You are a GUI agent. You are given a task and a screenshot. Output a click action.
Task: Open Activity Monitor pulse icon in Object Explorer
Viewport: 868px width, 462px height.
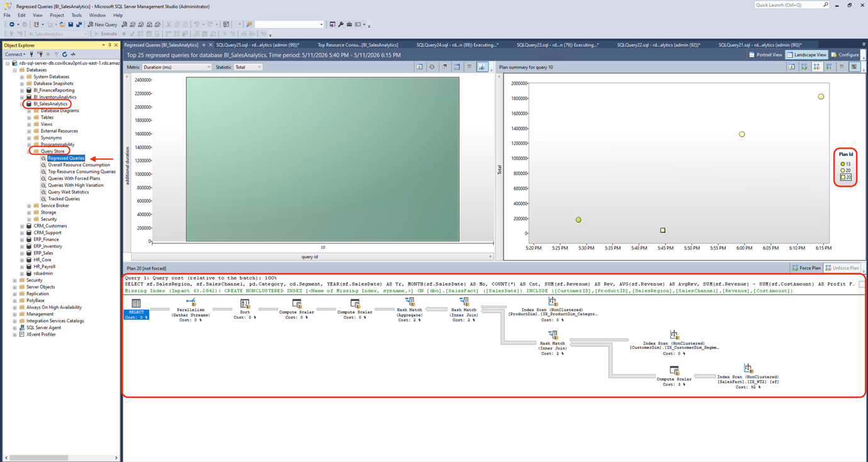pos(73,54)
